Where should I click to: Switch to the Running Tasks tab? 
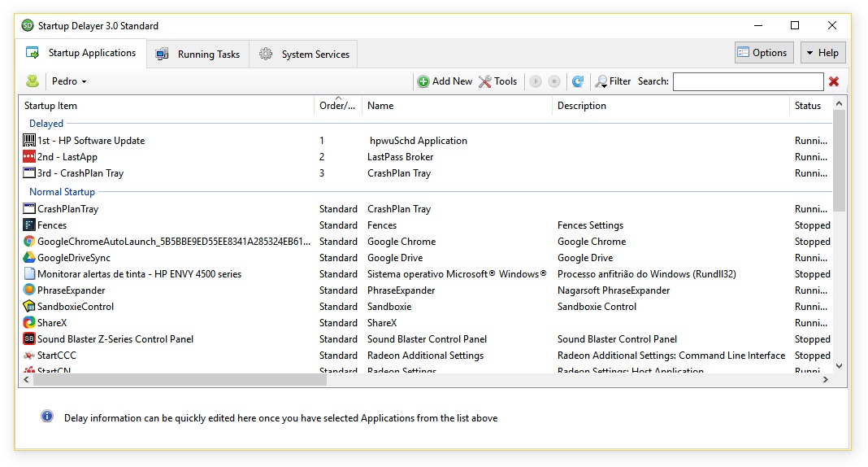click(x=198, y=55)
